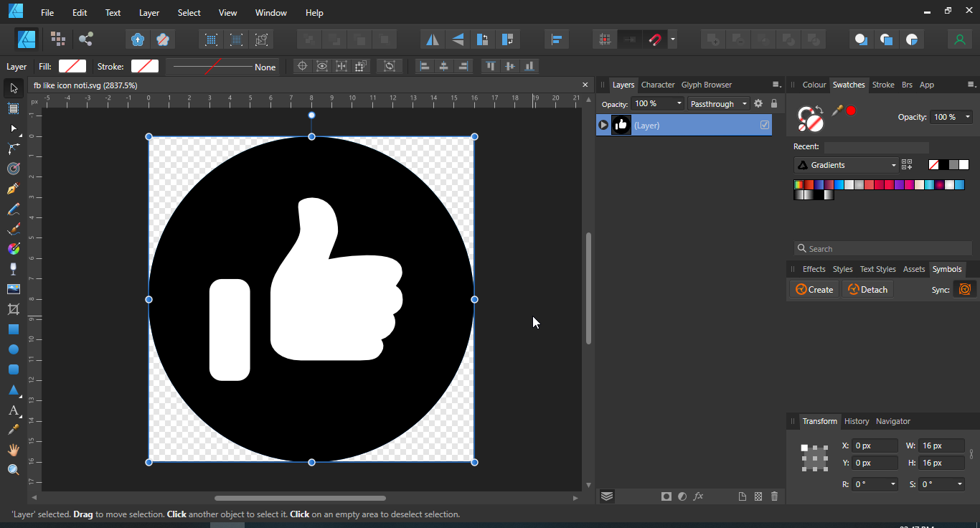
Task: Open the Gradients palette dropdown
Action: point(847,165)
